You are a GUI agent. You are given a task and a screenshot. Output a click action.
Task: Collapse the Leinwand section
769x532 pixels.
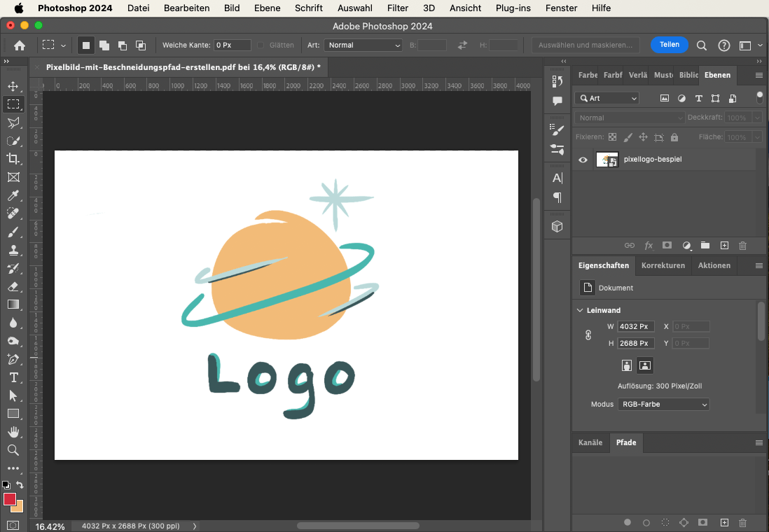(x=580, y=310)
